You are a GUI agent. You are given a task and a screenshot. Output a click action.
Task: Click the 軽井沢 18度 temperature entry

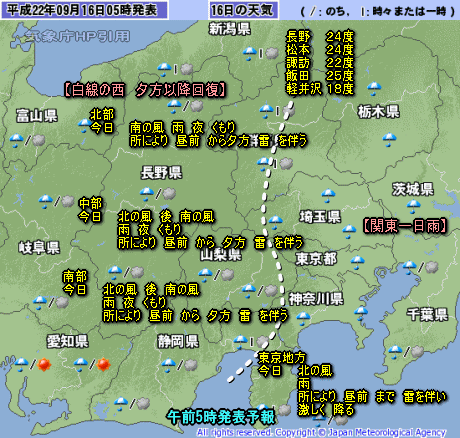point(320,89)
